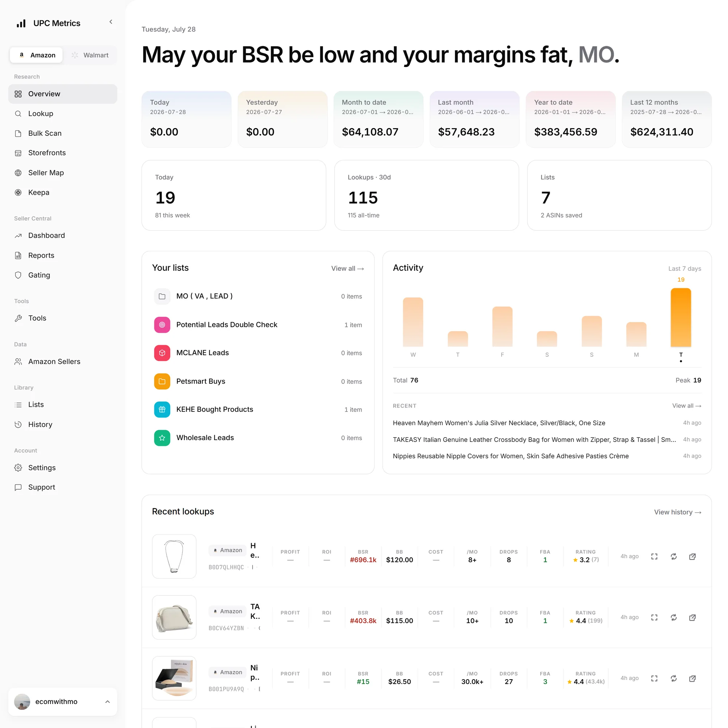Image resolution: width=728 pixels, height=728 pixels.
Task: Click the orange Petsmart Buys folder icon
Action: pos(162,381)
